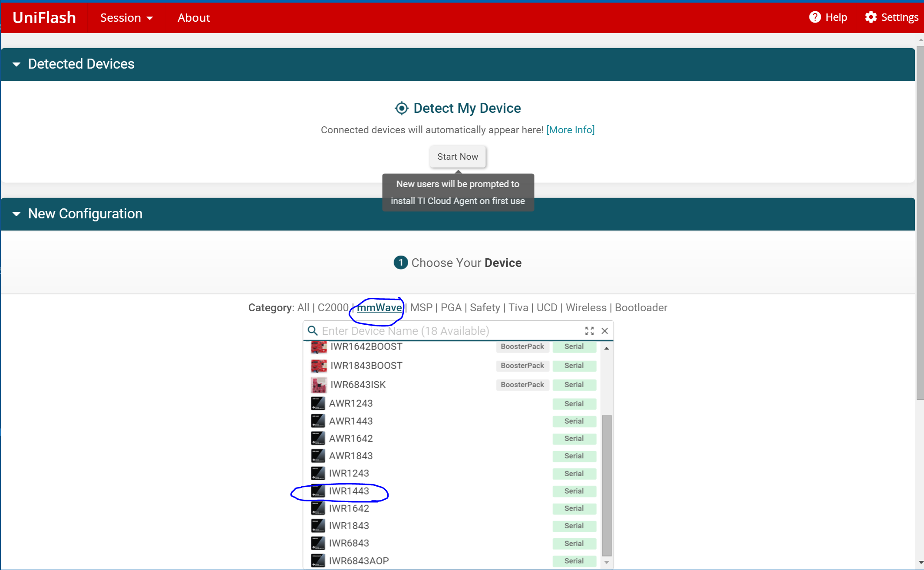This screenshot has width=924, height=570.
Task: Click the IWR1243 chip icon
Action: click(318, 474)
